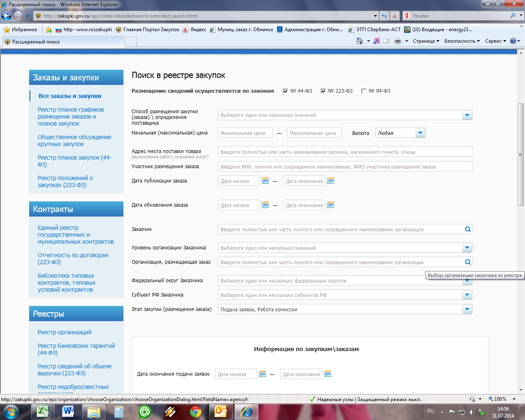Enable the № 94-ФЗ checkbox
525x420 pixels.
click(x=364, y=91)
